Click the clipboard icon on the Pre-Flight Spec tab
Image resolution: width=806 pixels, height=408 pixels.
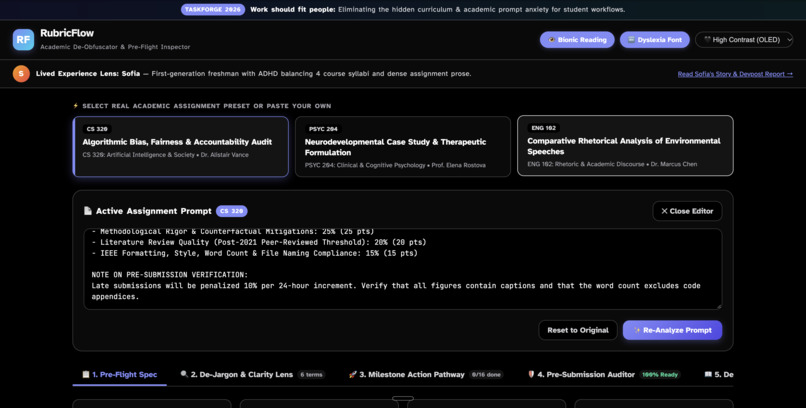point(86,375)
